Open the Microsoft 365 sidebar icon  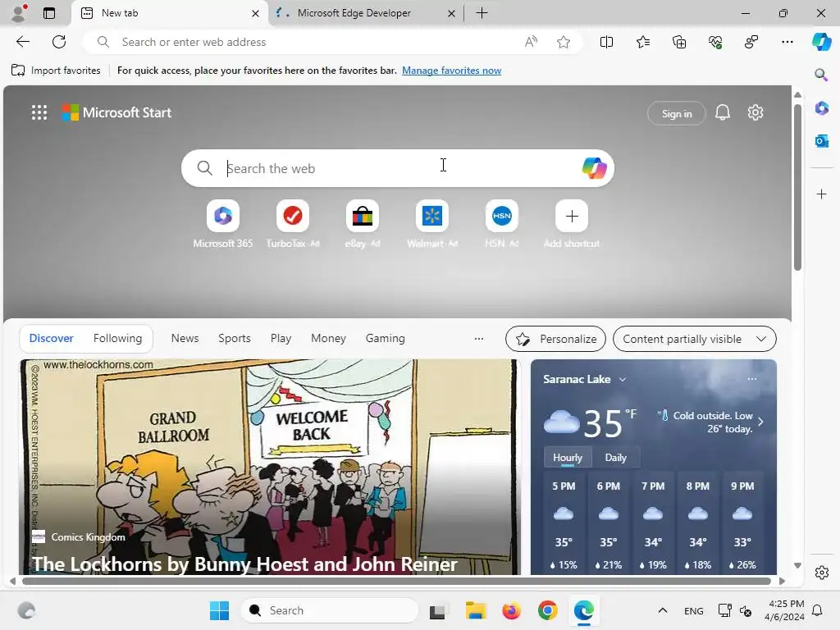click(821, 108)
